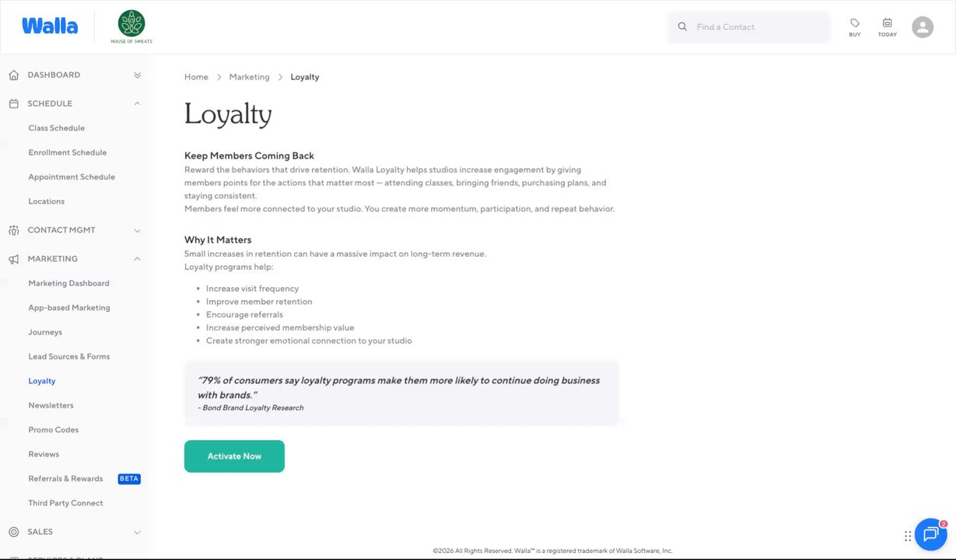Go to Marketing breadcrumb link
This screenshot has height=560, width=956.
point(249,77)
